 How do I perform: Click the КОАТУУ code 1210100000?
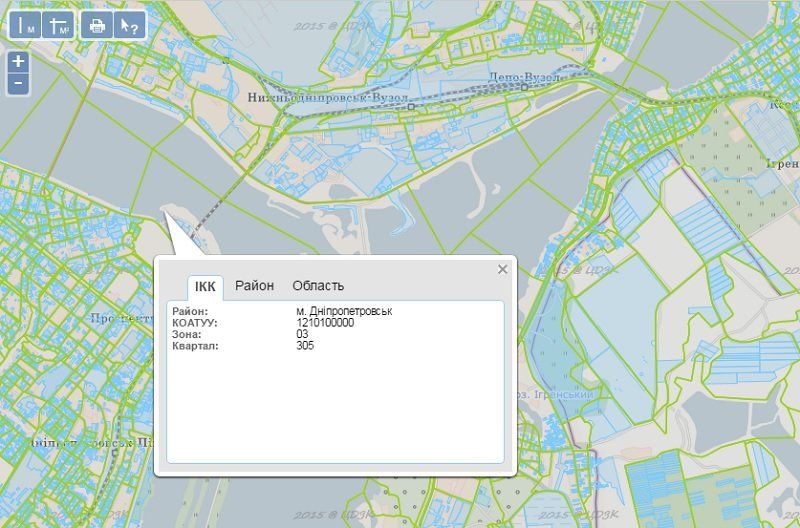[325, 323]
